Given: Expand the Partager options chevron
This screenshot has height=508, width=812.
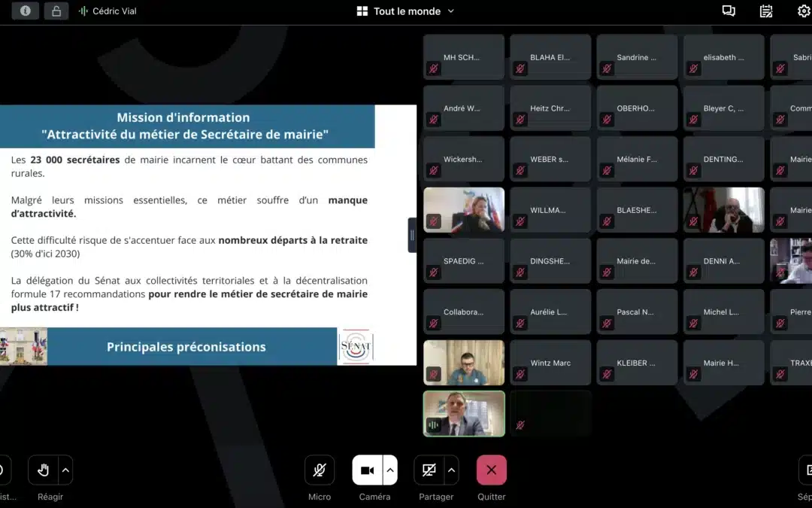Looking at the screenshot, I should tap(452, 470).
